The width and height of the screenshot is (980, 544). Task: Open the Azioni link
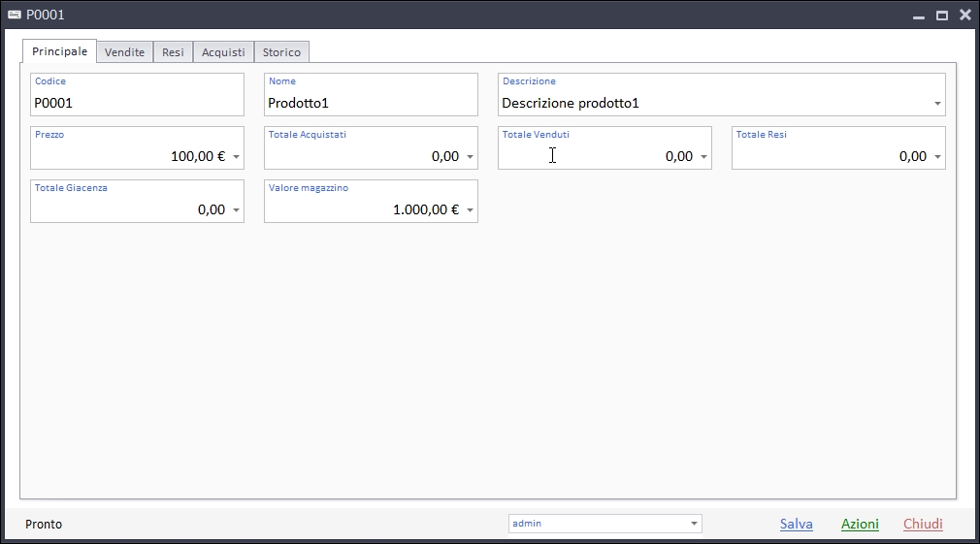(x=860, y=524)
